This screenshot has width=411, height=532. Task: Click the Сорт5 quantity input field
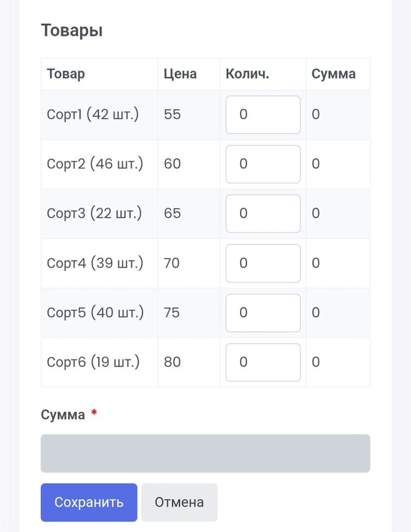263,313
